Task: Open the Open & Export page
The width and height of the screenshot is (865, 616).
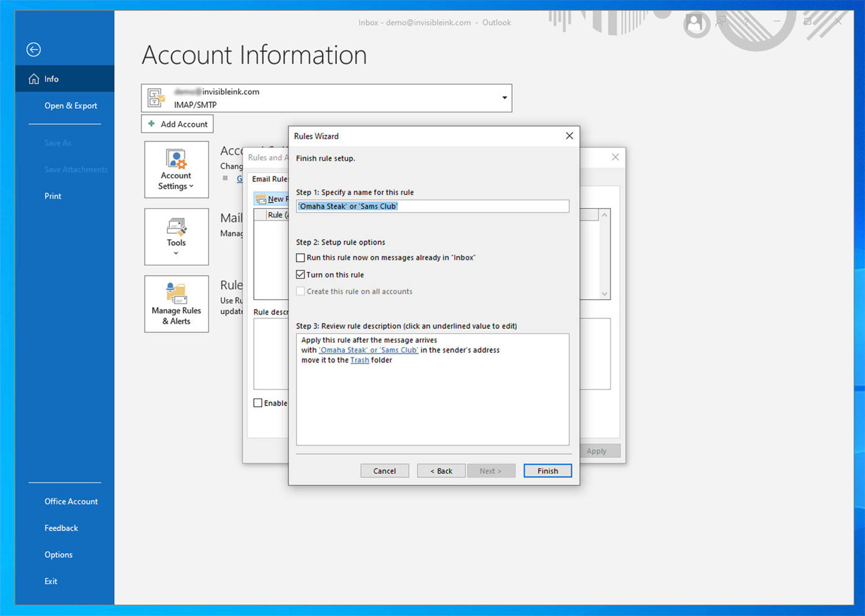Action: [70, 105]
